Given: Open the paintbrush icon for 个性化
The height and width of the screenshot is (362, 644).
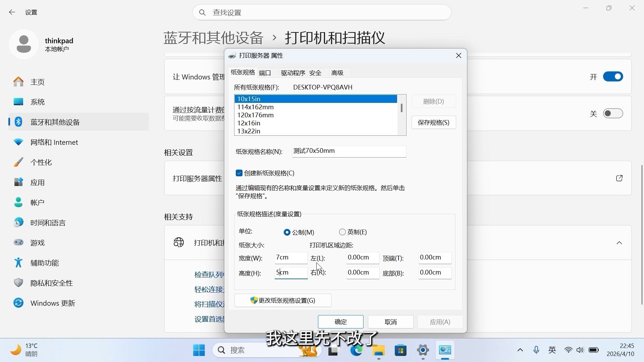Looking at the screenshot, I should 18,162.
